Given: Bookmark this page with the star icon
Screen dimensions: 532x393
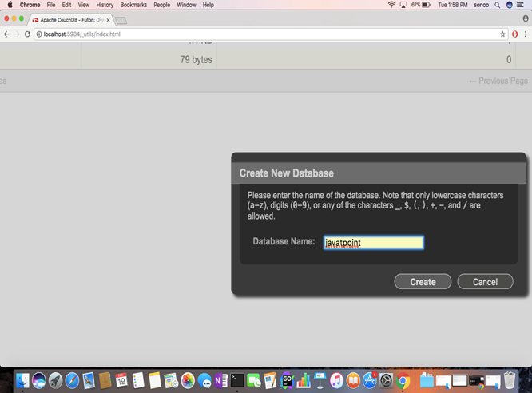Looking at the screenshot, I should [502, 34].
